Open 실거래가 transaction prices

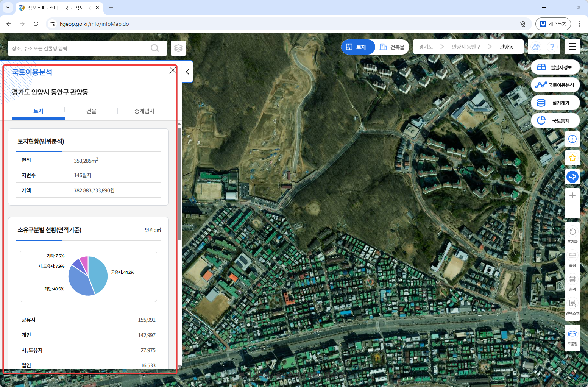(x=555, y=103)
